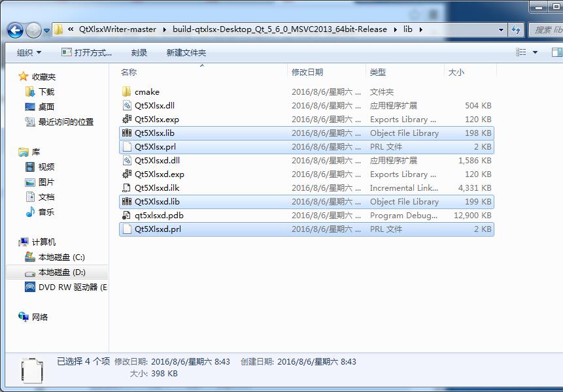Refresh the folder with the refresh icon

pos(516,30)
